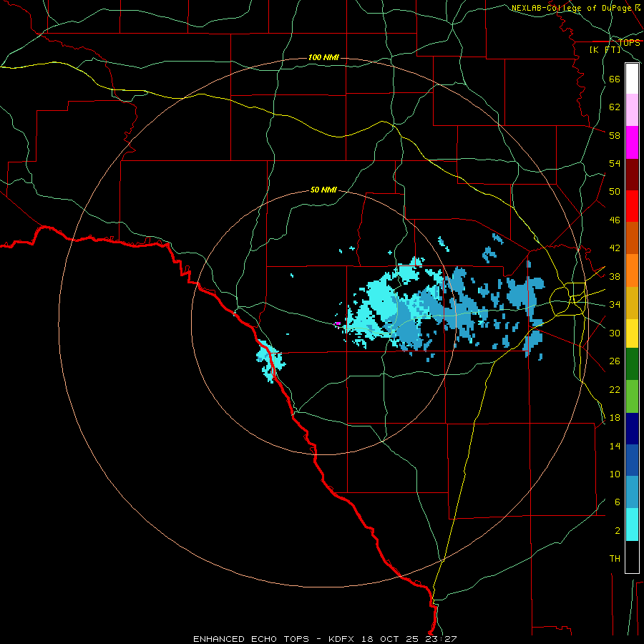Pick the steel blue swatch beside 6
This screenshot has height=644, width=644.
(x=632, y=492)
